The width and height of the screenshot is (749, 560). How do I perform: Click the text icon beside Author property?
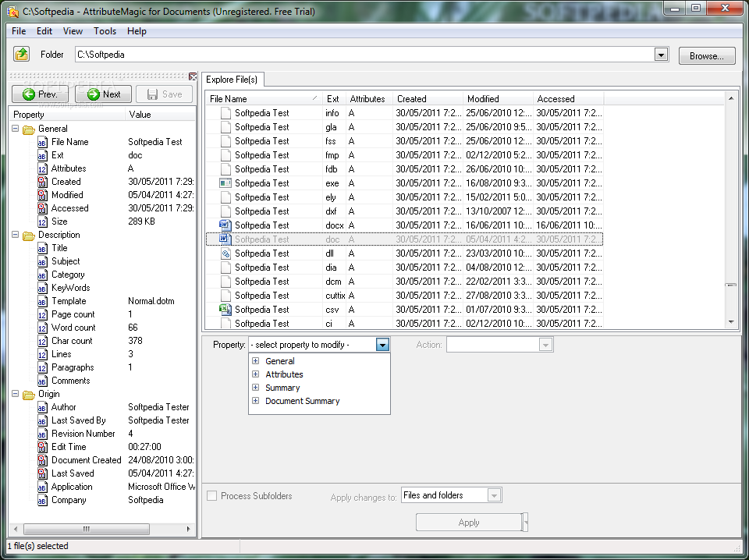42,407
